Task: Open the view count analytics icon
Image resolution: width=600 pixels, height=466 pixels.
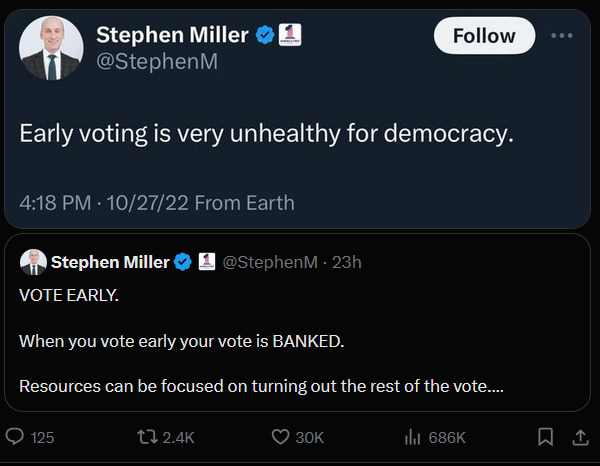Action: click(x=411, y=437)
